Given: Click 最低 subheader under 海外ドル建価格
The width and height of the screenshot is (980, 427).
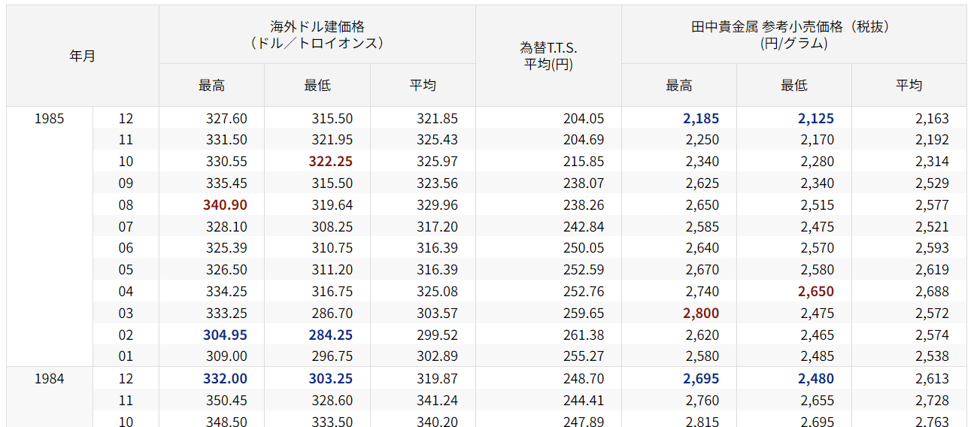Looking at the screenshot, I should click(317, 86).
